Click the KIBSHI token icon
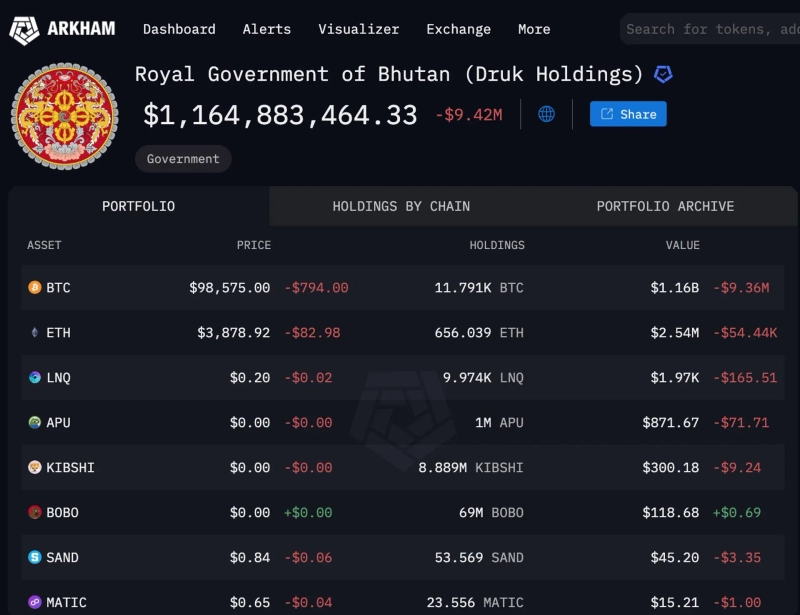Screen dimensions: 800x615 35,468
